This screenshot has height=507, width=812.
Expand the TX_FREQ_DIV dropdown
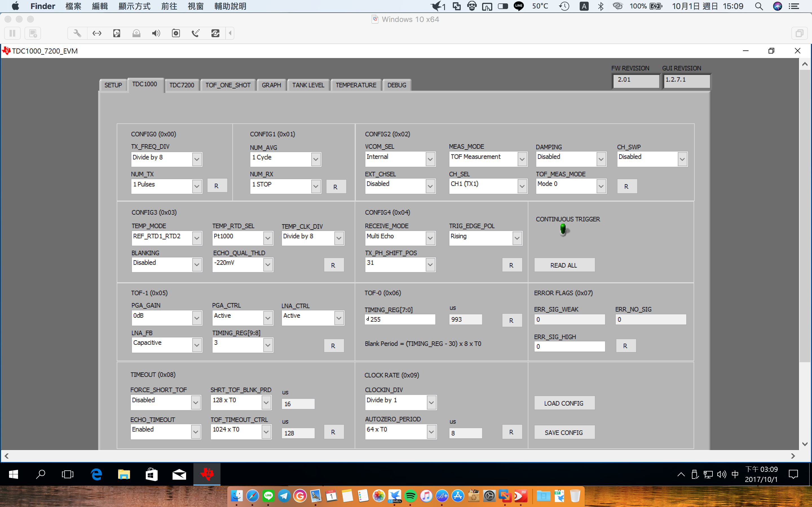197,159
